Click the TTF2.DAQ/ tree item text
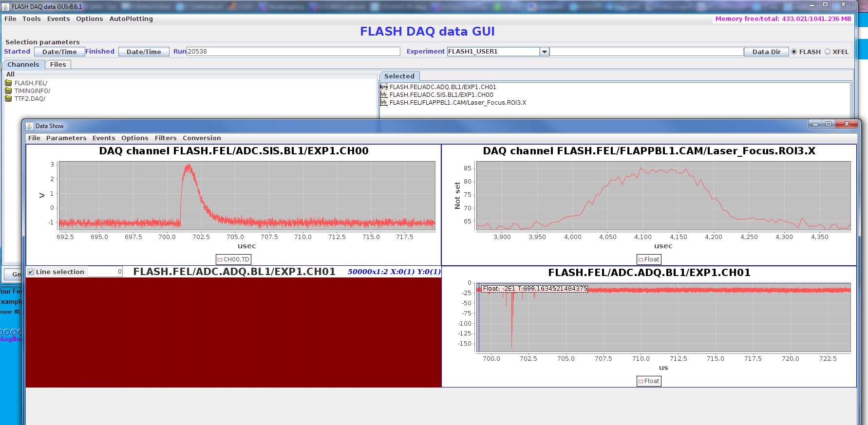The width and height of the screenshot is (868, 425). coord(30,98)
